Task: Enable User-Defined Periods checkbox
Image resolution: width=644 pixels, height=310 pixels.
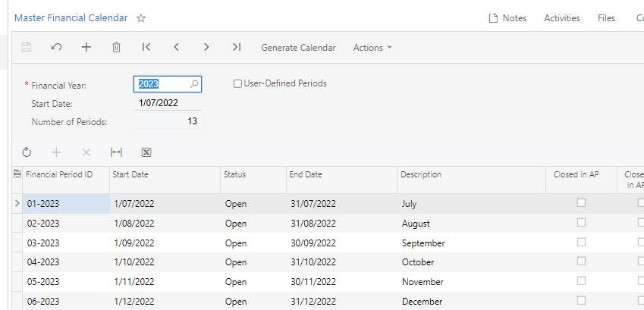Action: pos(237,83)
